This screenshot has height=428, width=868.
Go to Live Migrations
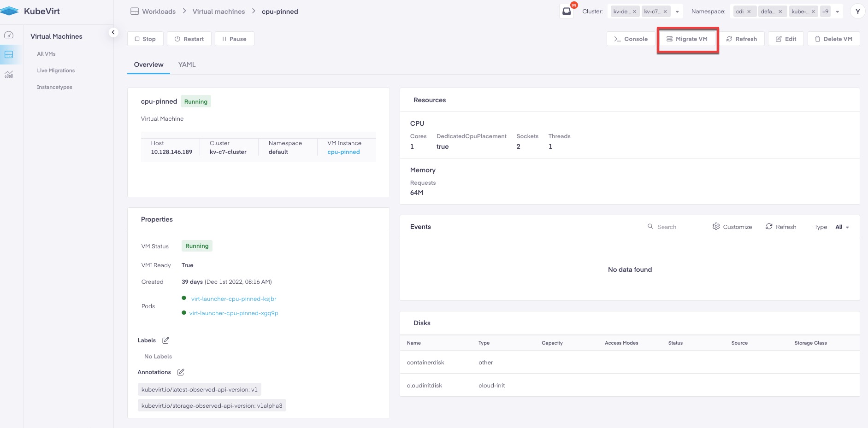56,70
